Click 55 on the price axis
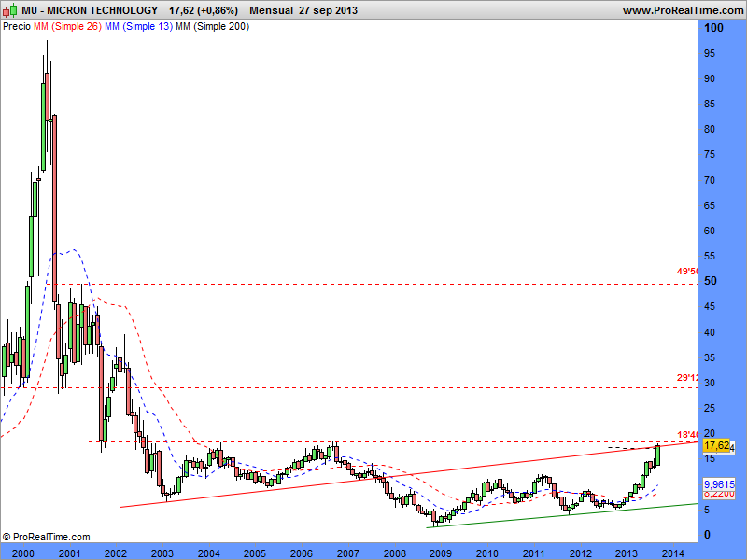The height and width of the screenshot is (560, 747). click(710, 256)
